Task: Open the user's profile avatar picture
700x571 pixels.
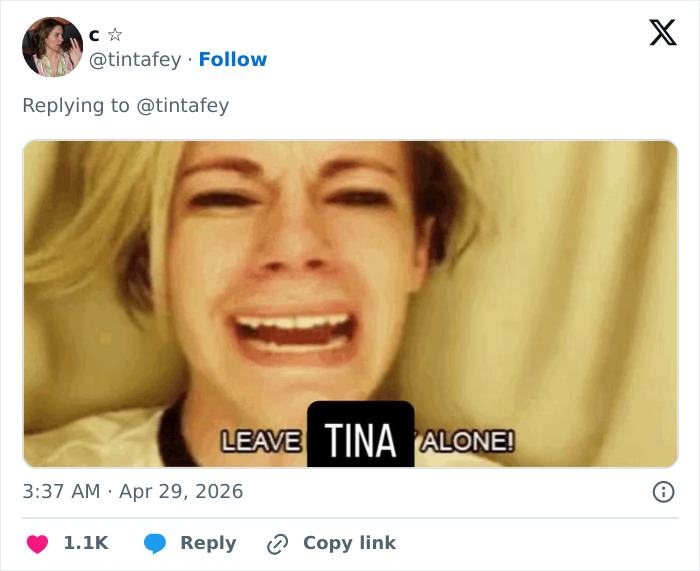Action: [x=52, y=47]
